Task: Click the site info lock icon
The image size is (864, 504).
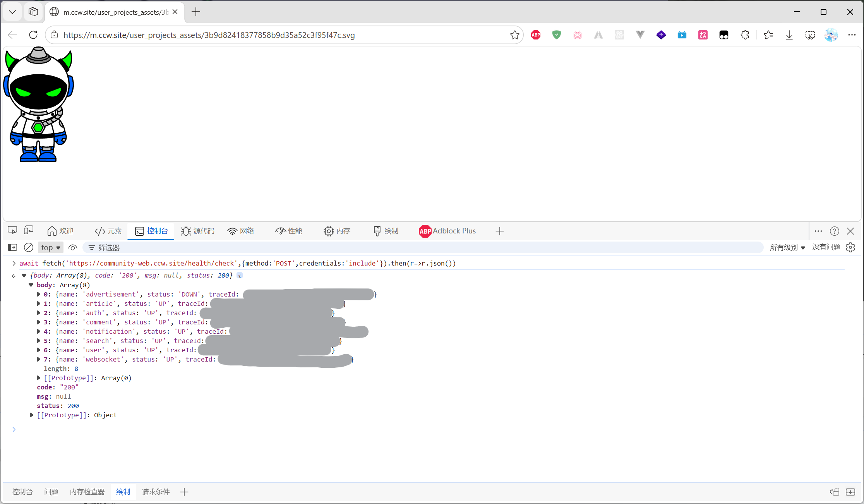Action: click(x=55, y=35)
